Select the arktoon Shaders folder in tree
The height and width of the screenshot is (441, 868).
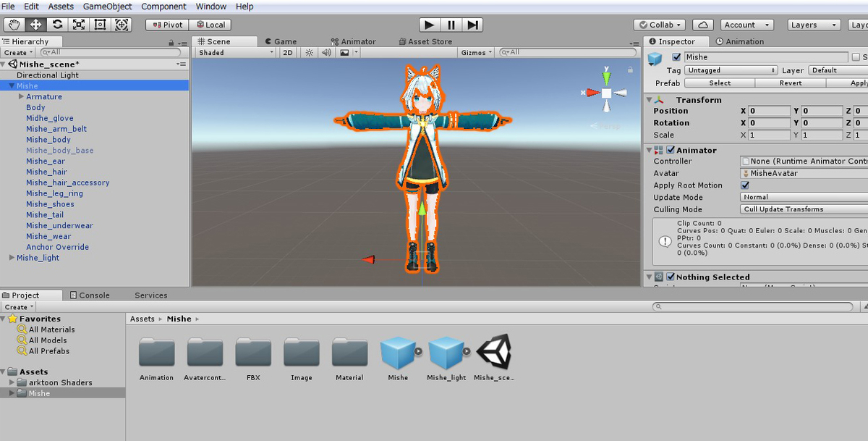[x=60, y=382]
